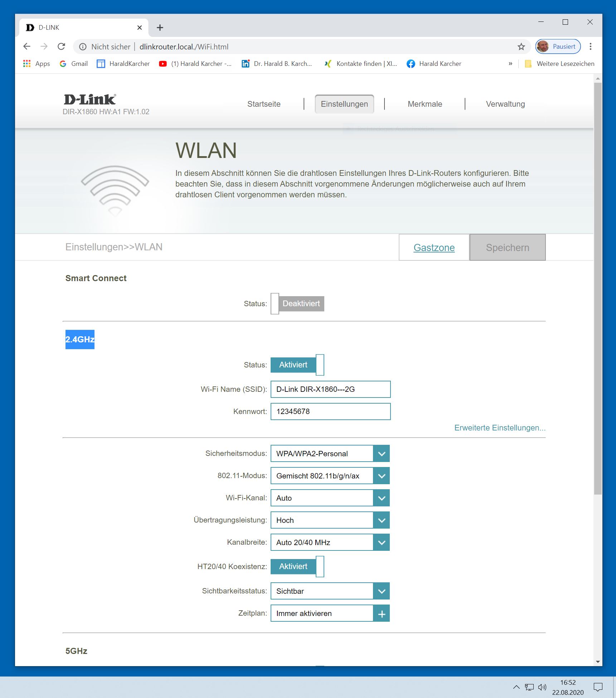Expand the Sichtbarkeitsstatus dropdown
616x698 pixels.
382,591
